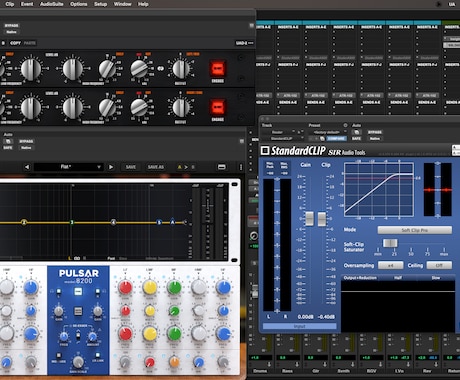The image size is (460, 380).
Task: Click COPY in the top EQ plugin
Action: pos(15,43)
